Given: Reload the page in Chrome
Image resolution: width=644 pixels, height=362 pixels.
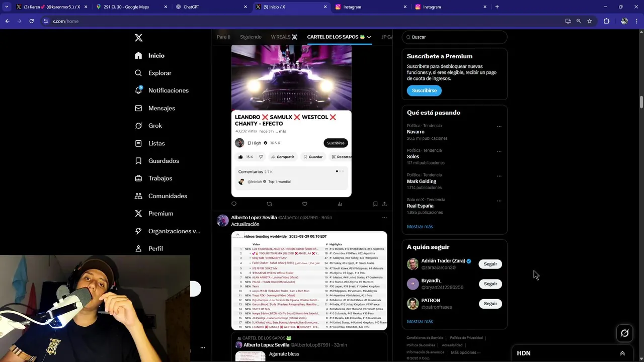Looking at the screenshot, I should click(31, 21).
